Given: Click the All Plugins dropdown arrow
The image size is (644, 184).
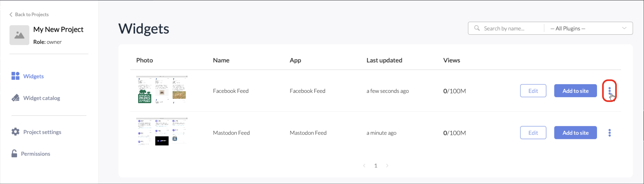Looking at the screenshot, I should pos(624,28).
